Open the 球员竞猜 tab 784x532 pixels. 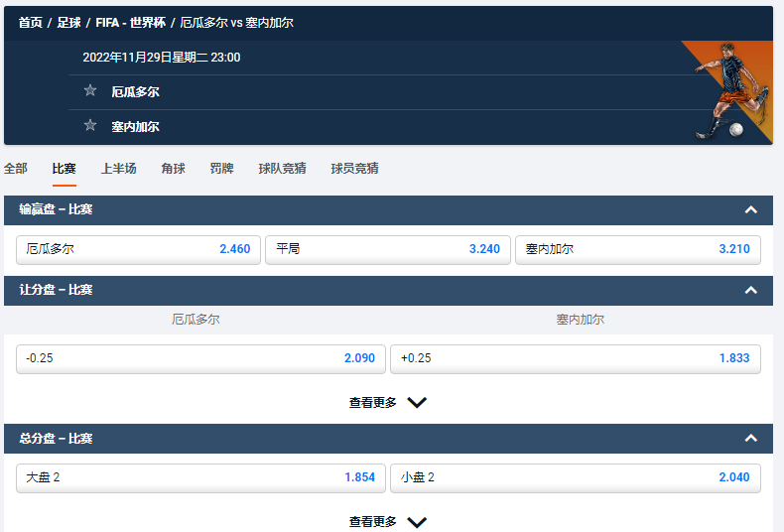[354, 169]
